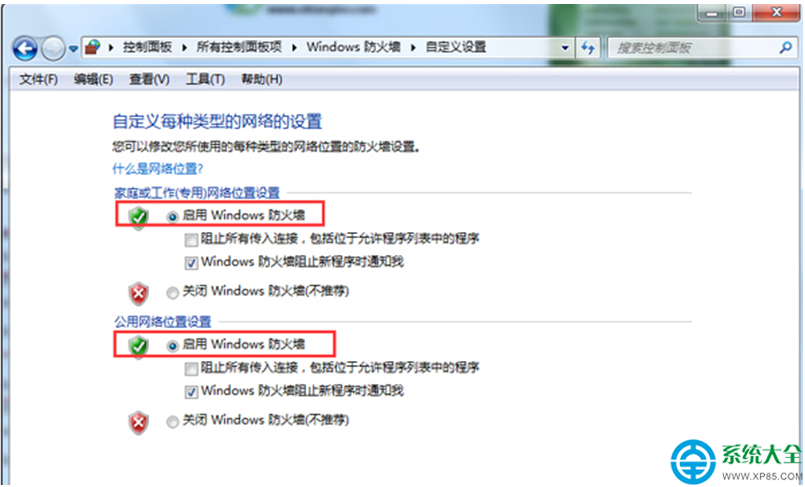Select 关闭 Windows 防火墙 for public network
The image size is (805, 487).
click(172, 422)
